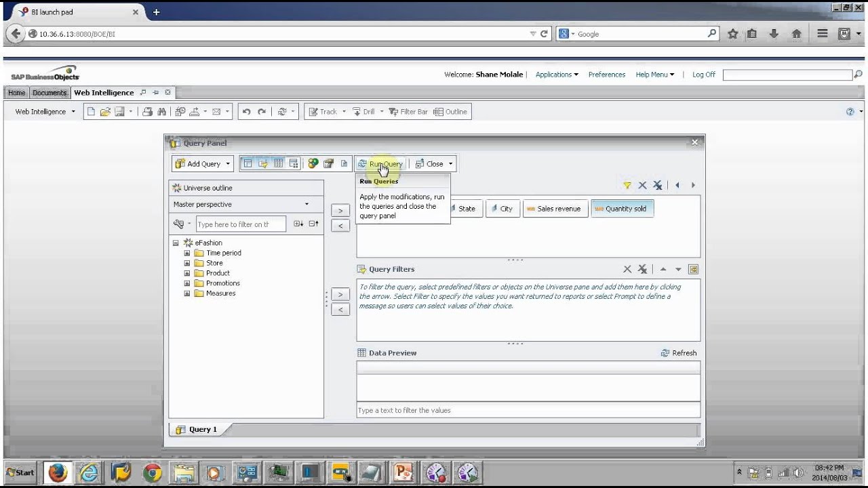Click the Find binoculars icon
868x488 pixels.
pyautogui.click(x=161, y=112)
